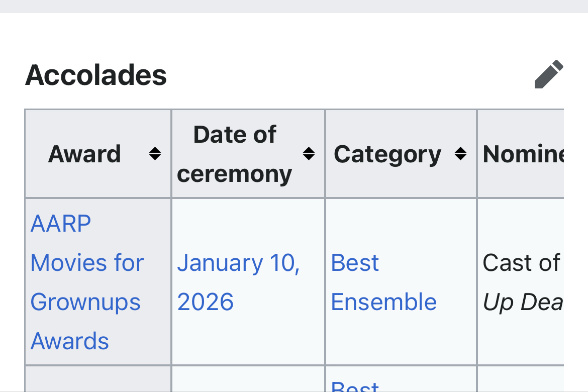This screenshot has width=588, height=392.
Task: Click the partially visible Nominee column header
Action: 523,154
